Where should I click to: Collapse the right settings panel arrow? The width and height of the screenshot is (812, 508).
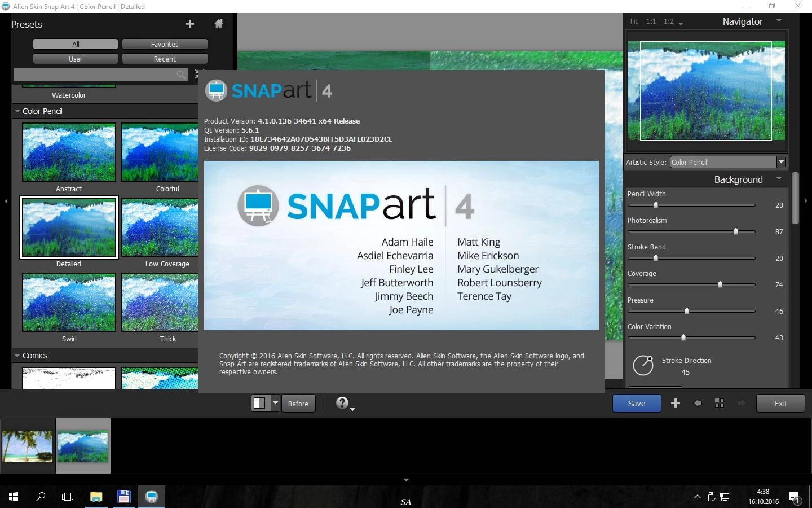tap(806, 201)
